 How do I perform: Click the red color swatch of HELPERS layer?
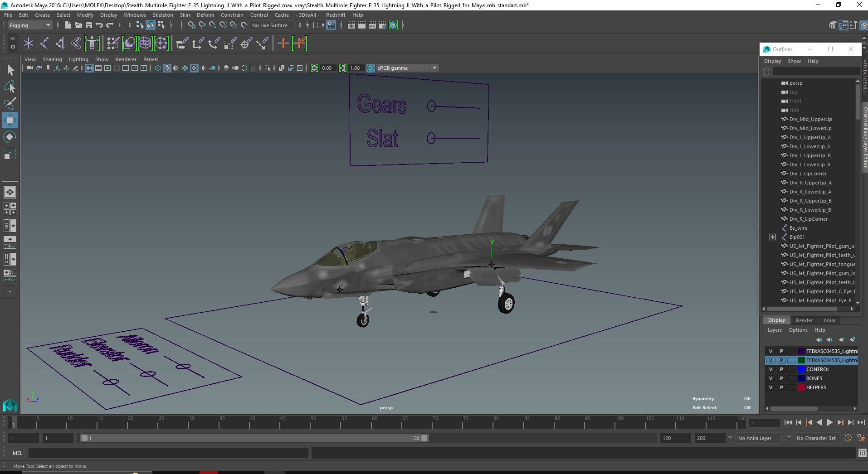(x=801, y=387)
